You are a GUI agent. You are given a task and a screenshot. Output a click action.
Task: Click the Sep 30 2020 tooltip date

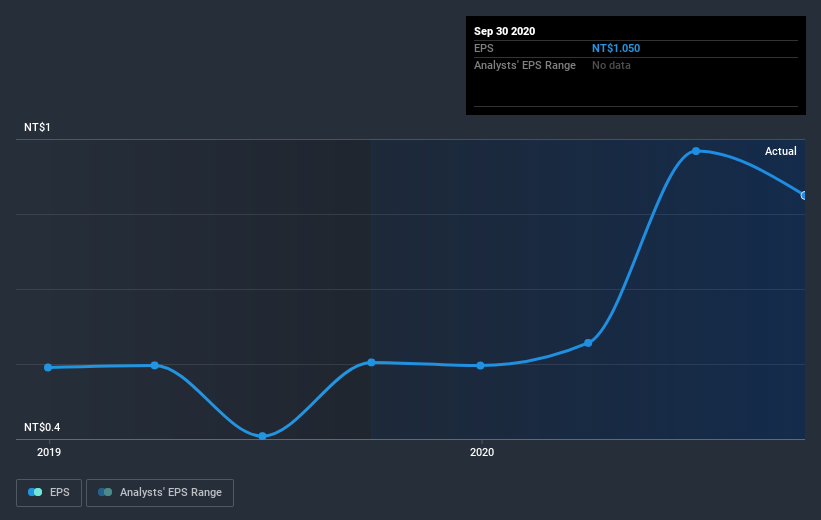504,31
